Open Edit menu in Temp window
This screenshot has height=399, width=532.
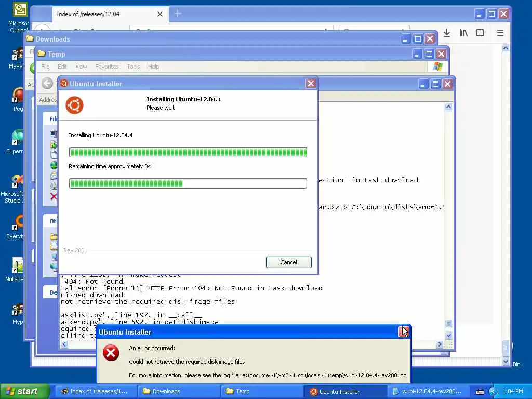62,66
